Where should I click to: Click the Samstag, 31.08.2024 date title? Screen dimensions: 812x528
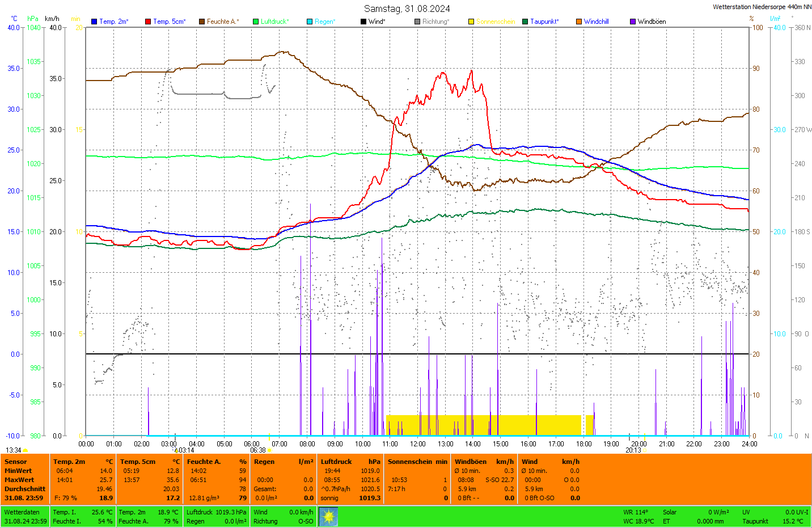click(407, 9)
